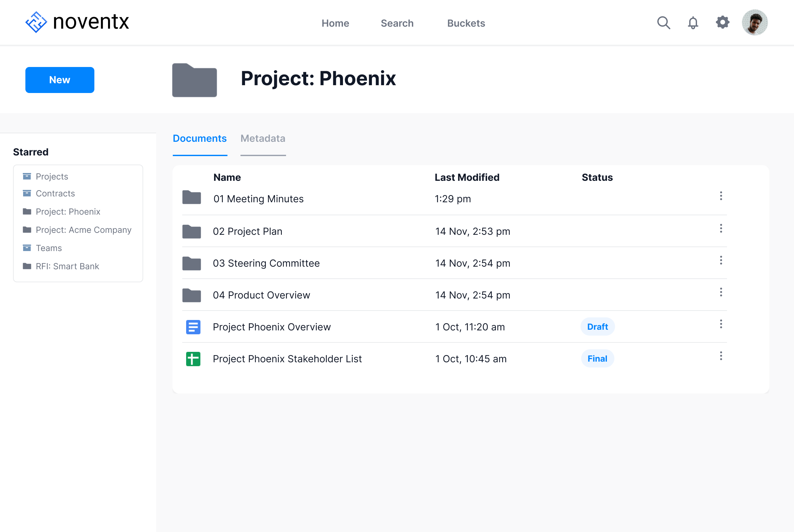Open starred Teams bucket
The image size is (794, 532).
coord(49,248)
